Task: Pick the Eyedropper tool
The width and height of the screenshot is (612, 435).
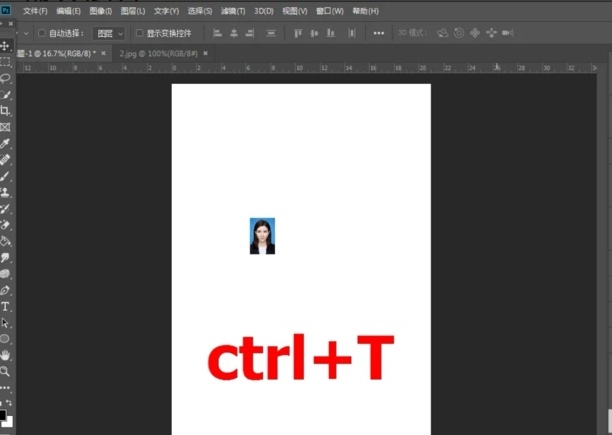Action: pos(6,143)
